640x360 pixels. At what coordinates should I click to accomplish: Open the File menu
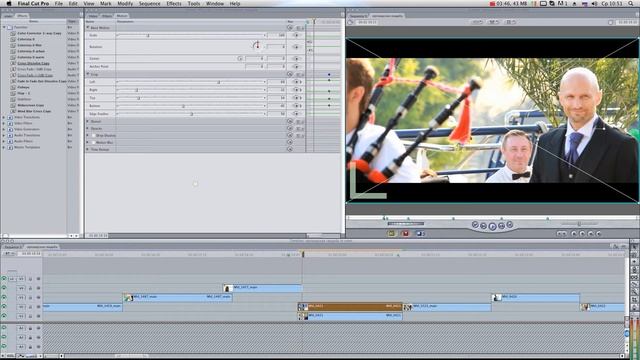(59, 4)
